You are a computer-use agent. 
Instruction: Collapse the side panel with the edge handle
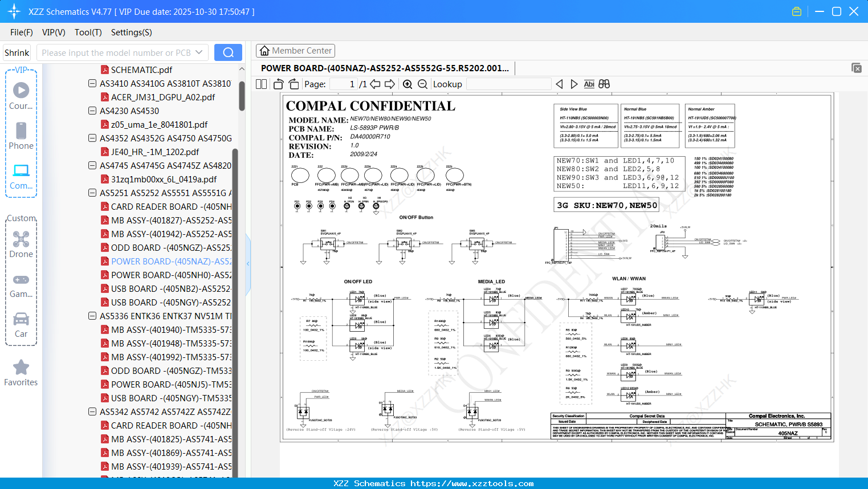click(248, 264)
